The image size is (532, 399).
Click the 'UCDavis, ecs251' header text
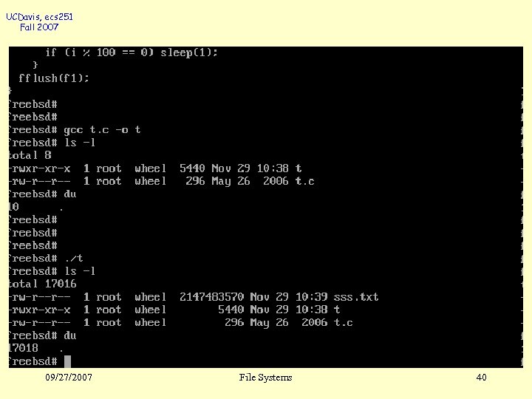39,17
